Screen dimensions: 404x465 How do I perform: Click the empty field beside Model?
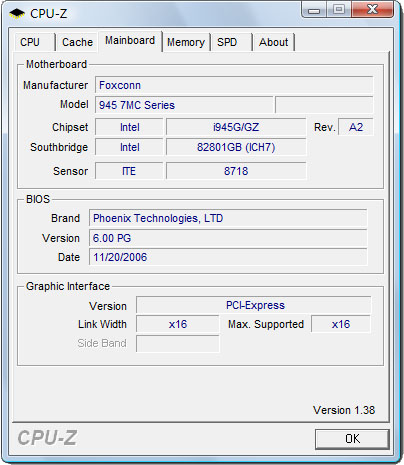324,105
